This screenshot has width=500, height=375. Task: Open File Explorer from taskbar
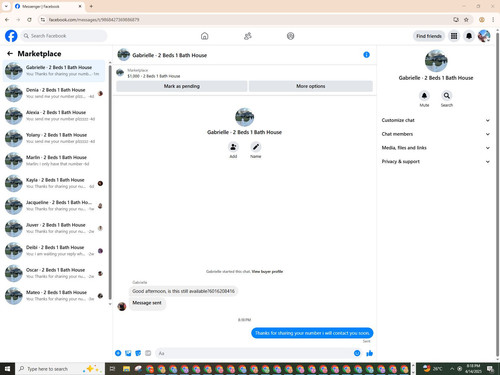coord(126,369)
